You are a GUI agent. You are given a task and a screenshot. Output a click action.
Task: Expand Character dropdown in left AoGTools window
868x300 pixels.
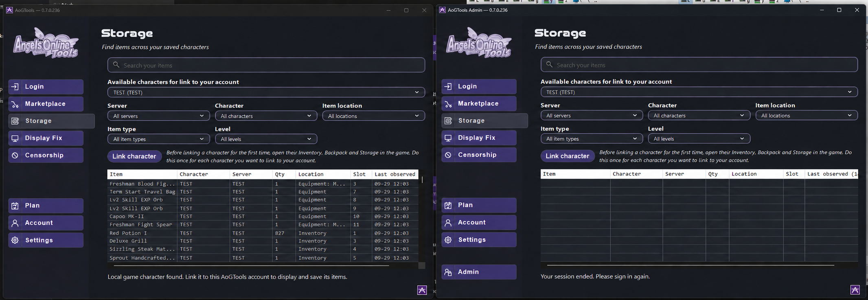tap(266, 116)
